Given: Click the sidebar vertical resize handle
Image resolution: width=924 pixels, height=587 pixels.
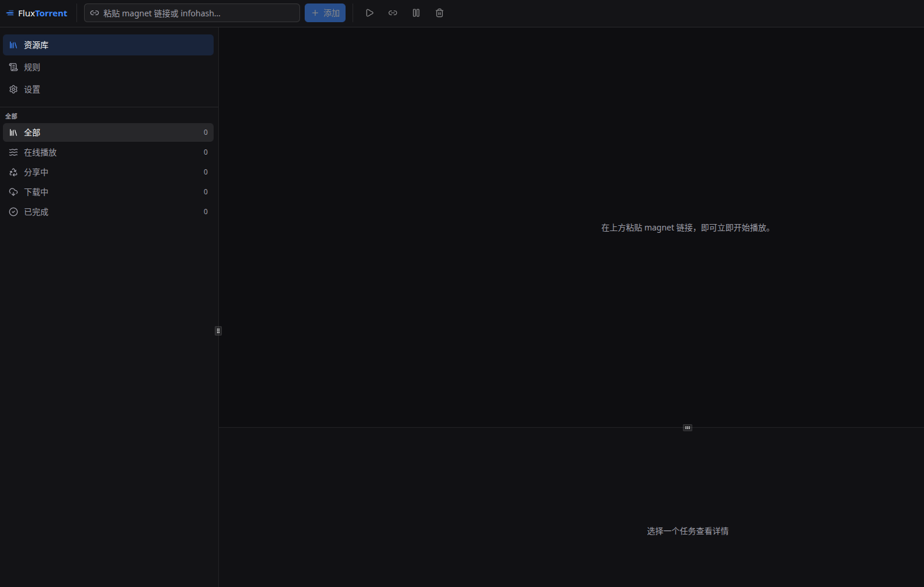Looking at the screenshot, I should tap(218, 331).
